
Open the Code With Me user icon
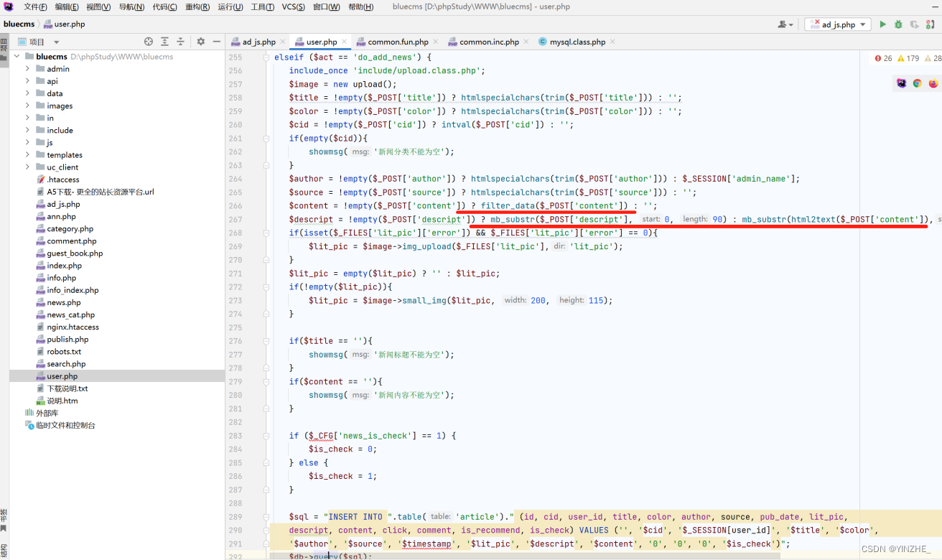pyautogui.click(x=785, y=24)
